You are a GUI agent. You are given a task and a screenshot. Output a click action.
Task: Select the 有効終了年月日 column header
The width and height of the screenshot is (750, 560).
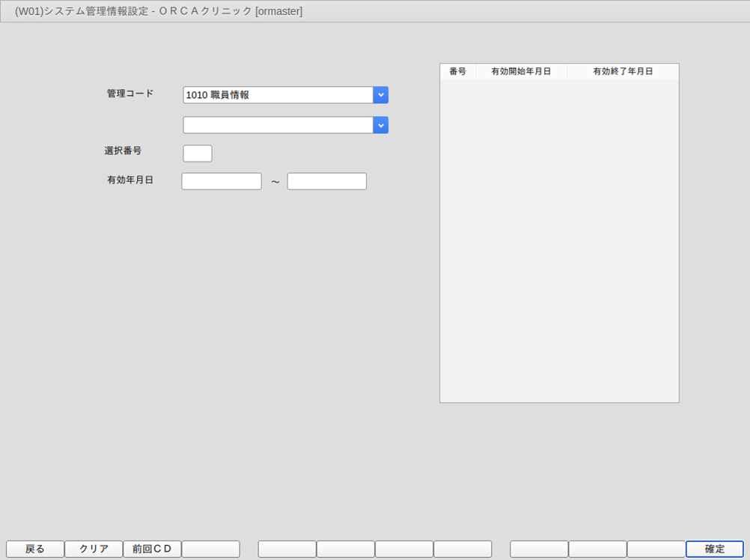point(623,71)
